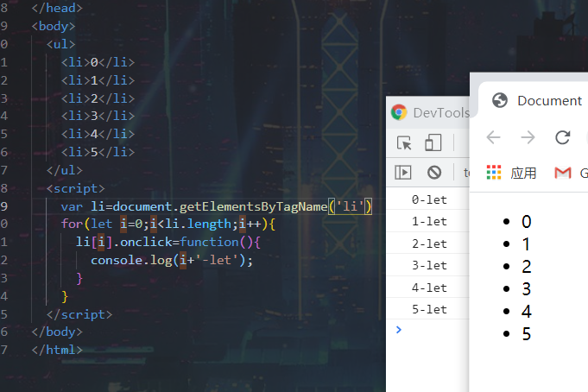Click console log entry 2-let
Screen dimensions: 588x392
point(429,243)
